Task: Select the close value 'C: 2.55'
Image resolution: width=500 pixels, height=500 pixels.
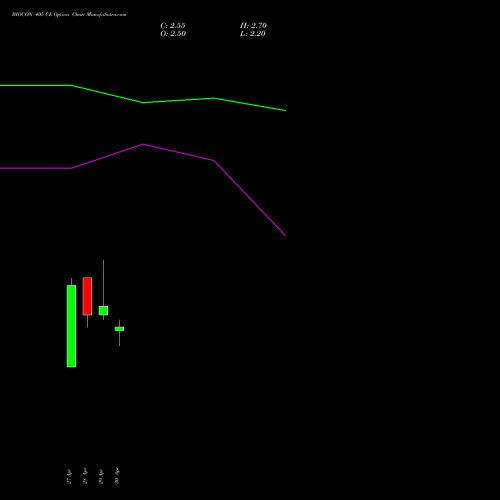Action: point(173,26)
